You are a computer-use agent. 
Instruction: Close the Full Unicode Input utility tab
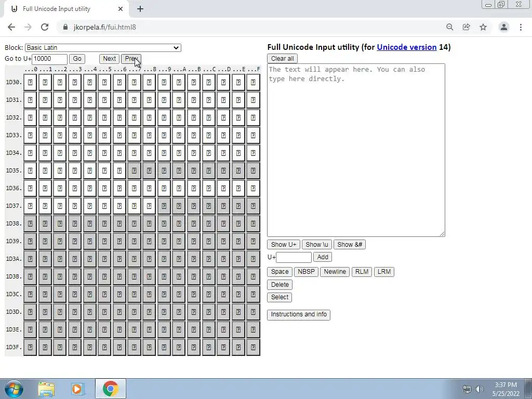(121, 9)
